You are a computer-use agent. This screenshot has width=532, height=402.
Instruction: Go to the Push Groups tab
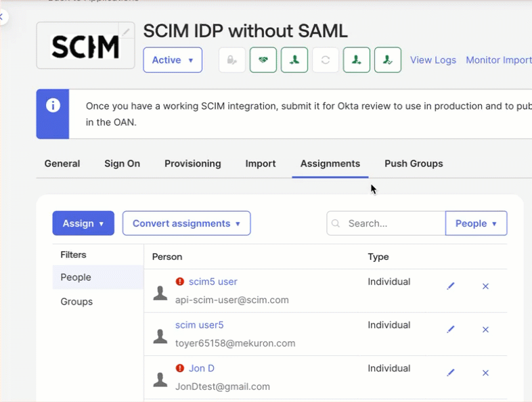click(414, 164)
